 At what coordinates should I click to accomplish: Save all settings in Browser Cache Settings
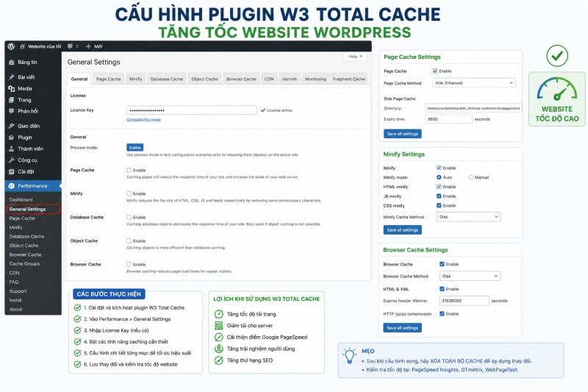402,328
